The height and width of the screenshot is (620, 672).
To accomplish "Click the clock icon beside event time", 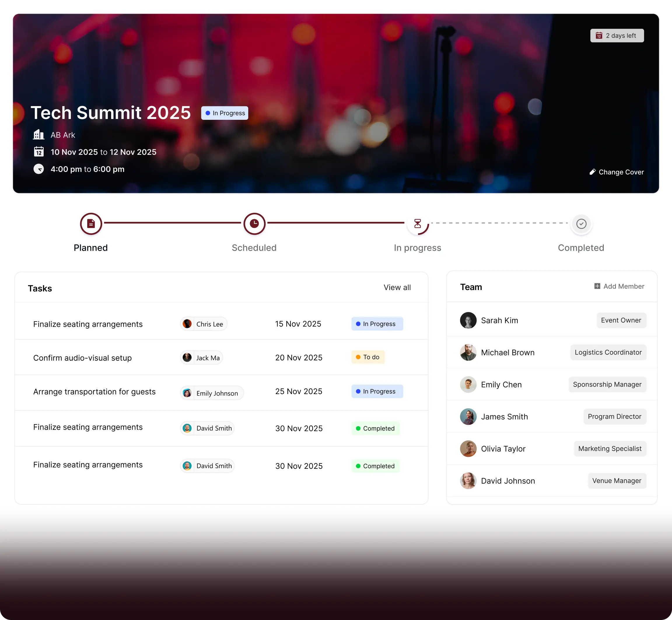I will point(38,169).
